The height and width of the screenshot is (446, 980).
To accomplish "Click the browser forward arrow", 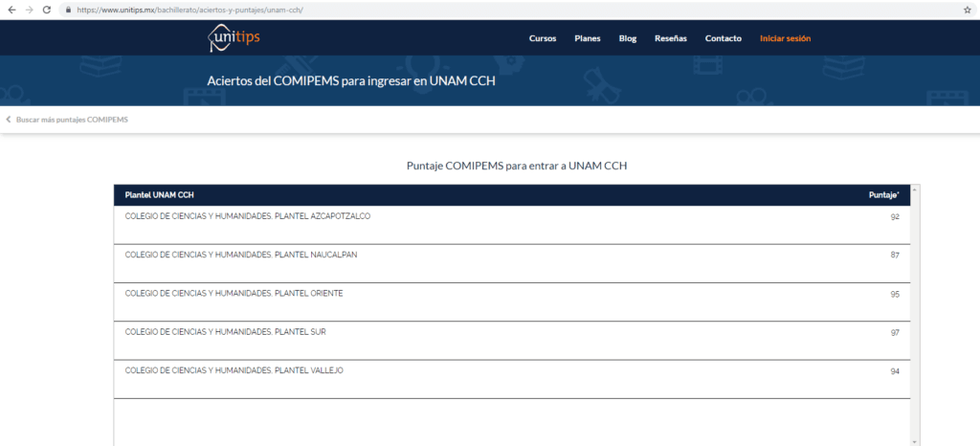I will [x=29, y=9].
